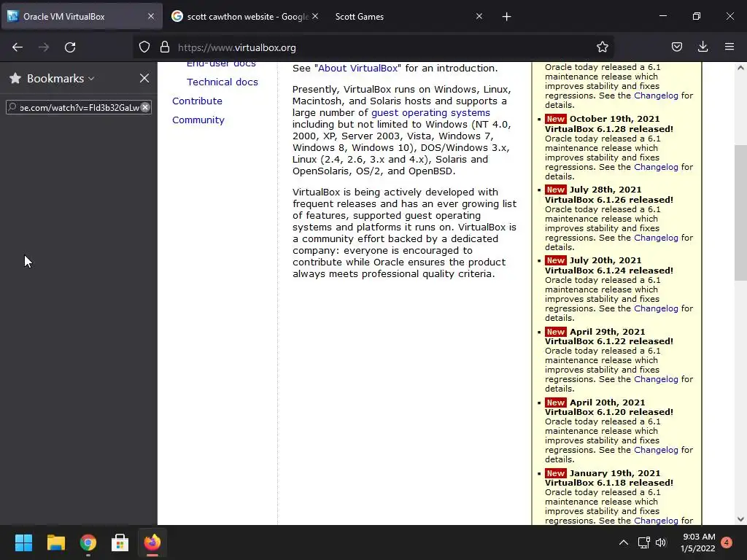Open the taskbar clock and date
747x560 pixels.
(698, 542)
